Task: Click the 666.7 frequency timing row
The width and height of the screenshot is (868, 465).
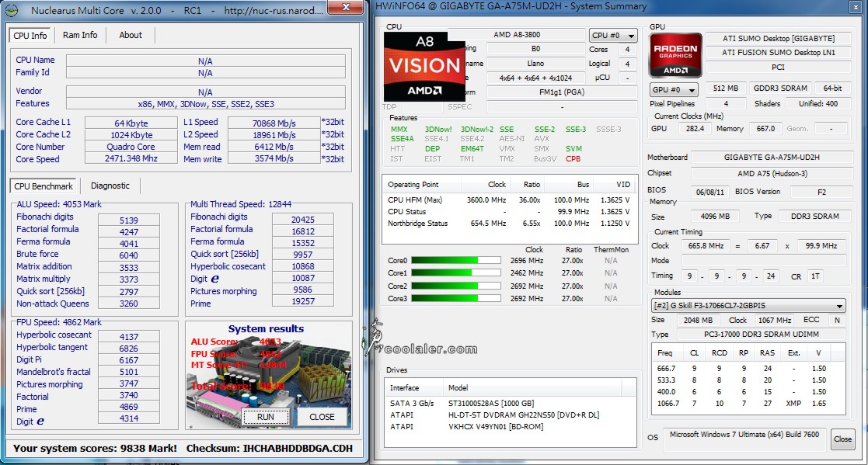Action: click(748, 368)
